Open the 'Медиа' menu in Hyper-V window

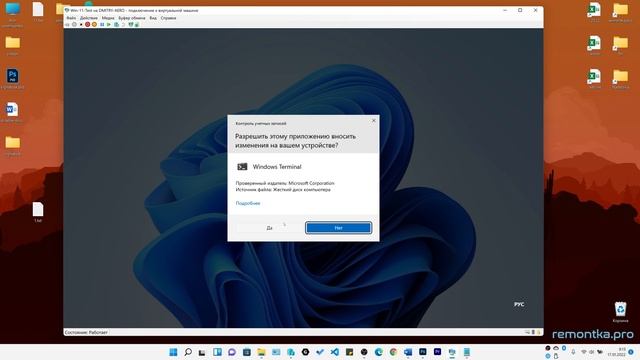point(108,18)
